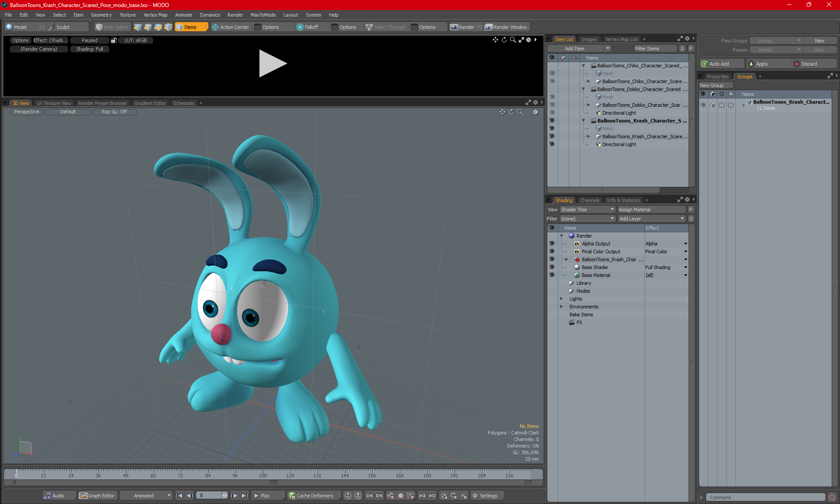This screenshot has width=840, height=504.
Task: Switch to UV Texture View tab
Action: pos(54,103)
